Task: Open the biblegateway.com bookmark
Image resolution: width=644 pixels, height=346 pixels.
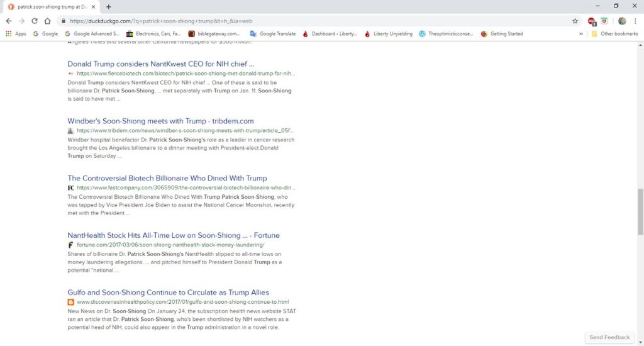Action: click(214, 34)
